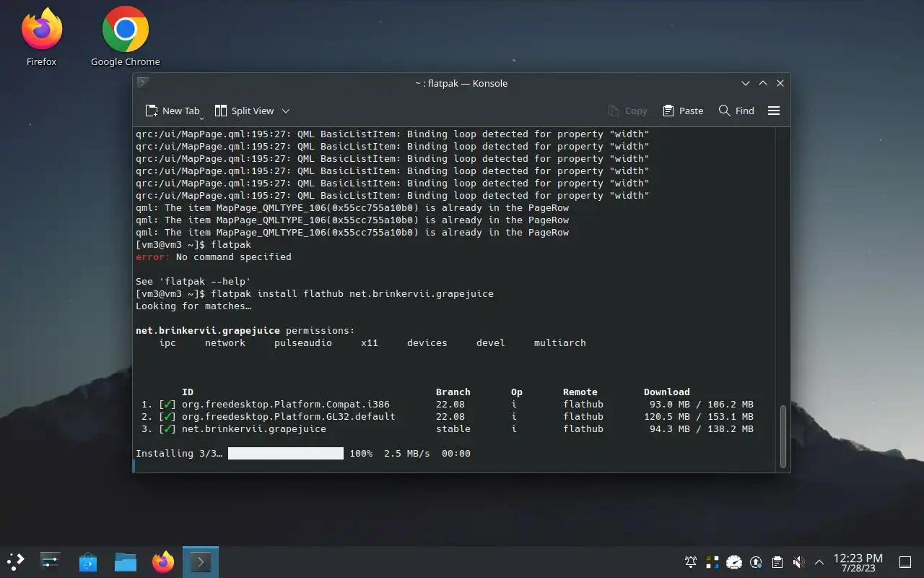Click the 'devel' permission text
Viewport: 924px width, 578px height.
[x=491, y=342]
